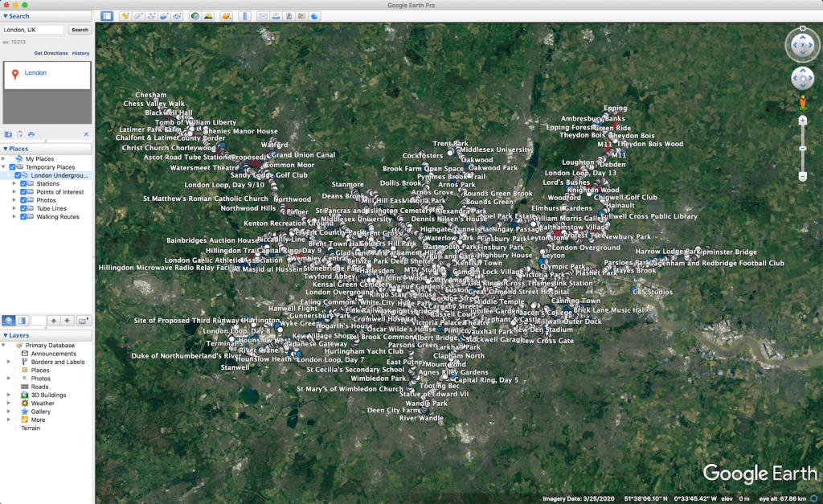Image resolution: width=823 pixels, height=504 pixels.
Task: Uncheck the Walking Routes checkbox
Action: click(23, 216)
